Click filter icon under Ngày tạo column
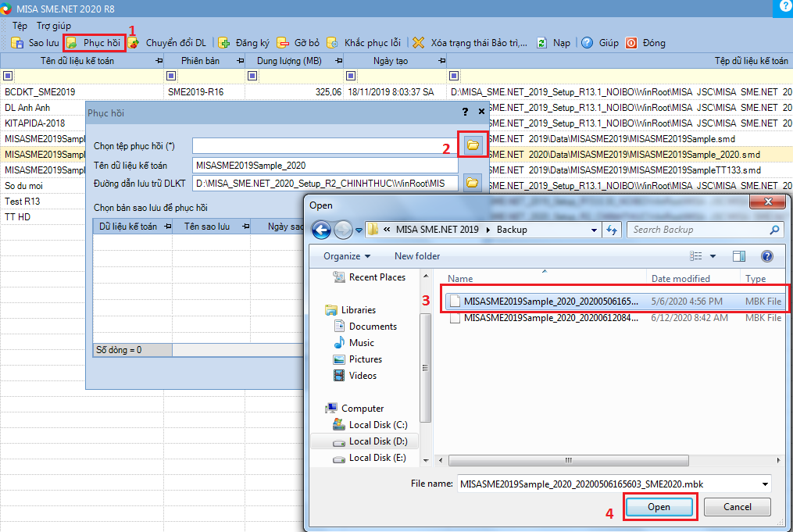 coord(351,76)
